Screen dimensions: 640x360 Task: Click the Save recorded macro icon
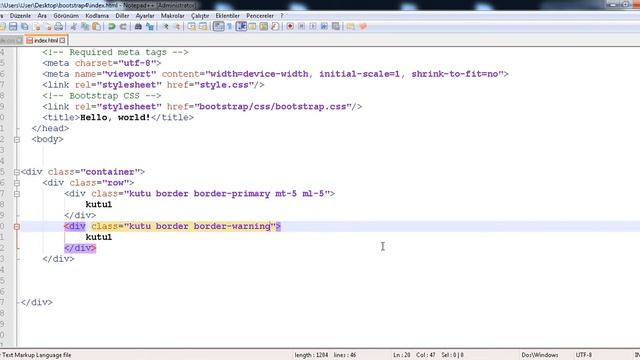[x=336, y=27]
